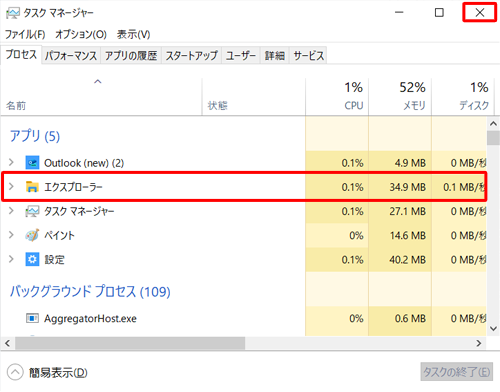The height and width of the screenshot is (392, 500).
Task: Click the タスクの終了(E) button
Action: (x=456, y=372)
